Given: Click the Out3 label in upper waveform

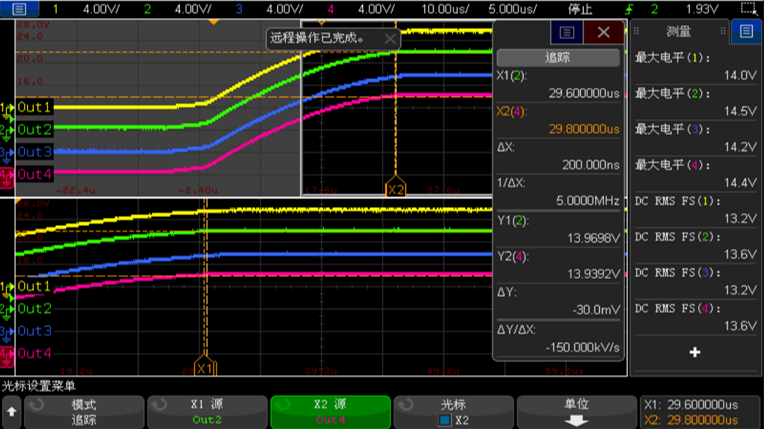Looking at the screenshot, I should [34, 152].
